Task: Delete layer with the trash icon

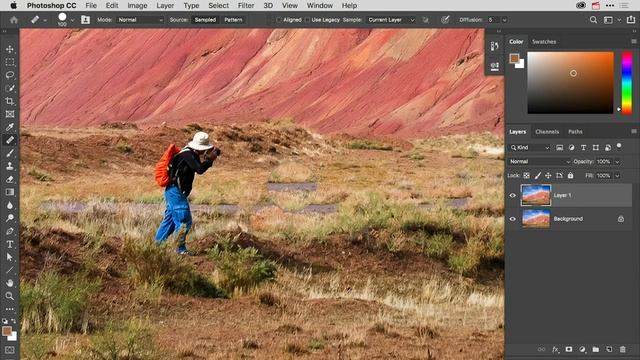Action: [x=622, y=349]
